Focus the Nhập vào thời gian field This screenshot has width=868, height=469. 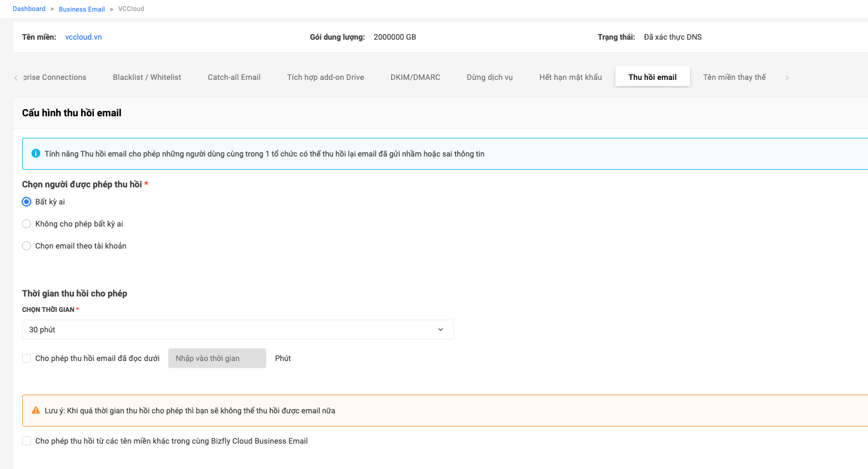coord(217,358)
